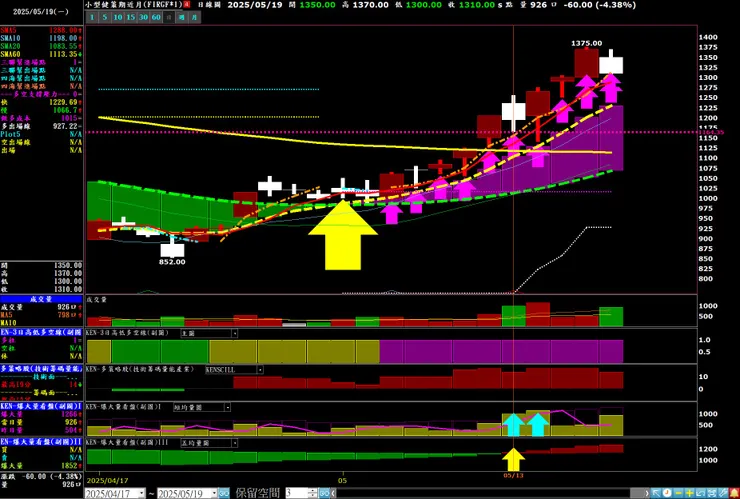Click the last green volume bar
The width and height of the screenshot is (740, 499).
[x=611, y=317]
